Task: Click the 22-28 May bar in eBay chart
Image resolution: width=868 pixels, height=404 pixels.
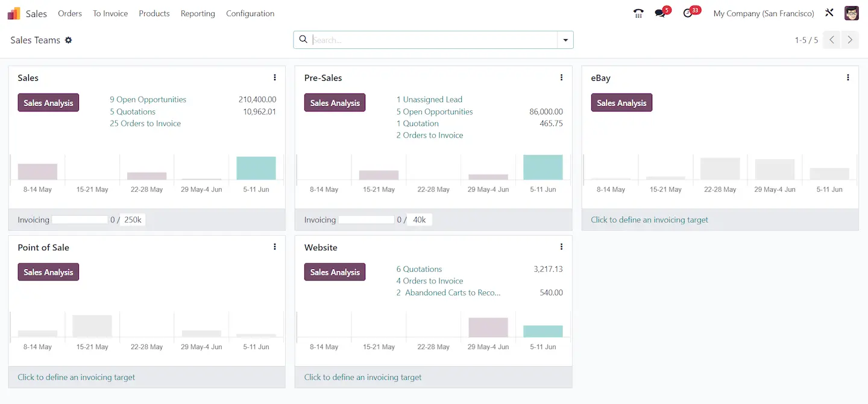Action: (720, 169)
